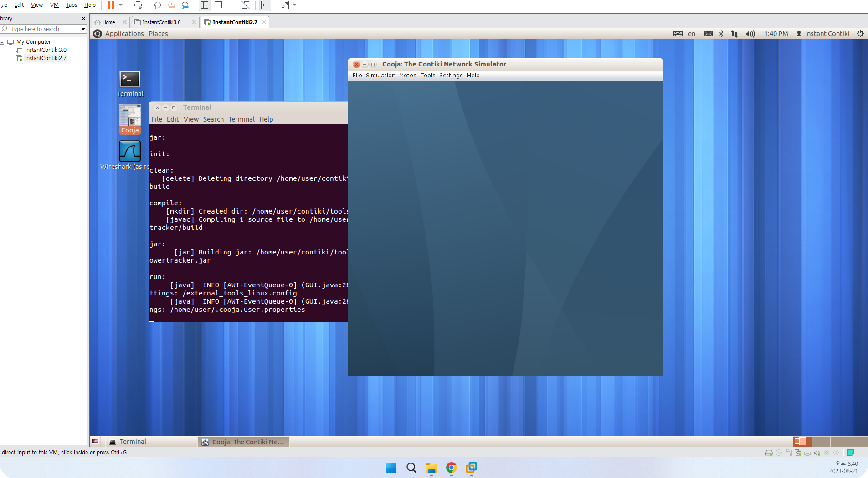Screen dimensions: 868x478
Task: Collapse the My Computer tree node
Action: pos(2,42)
